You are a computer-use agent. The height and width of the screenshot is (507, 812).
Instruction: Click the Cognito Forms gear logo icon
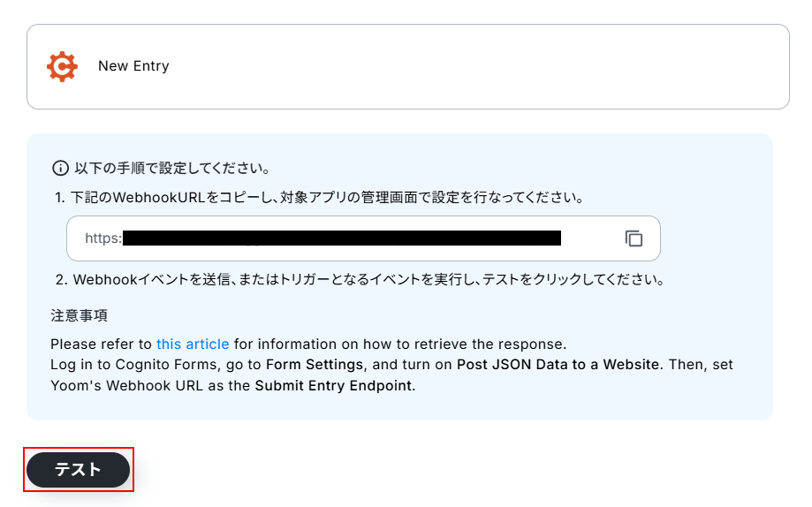coord(62,66)
